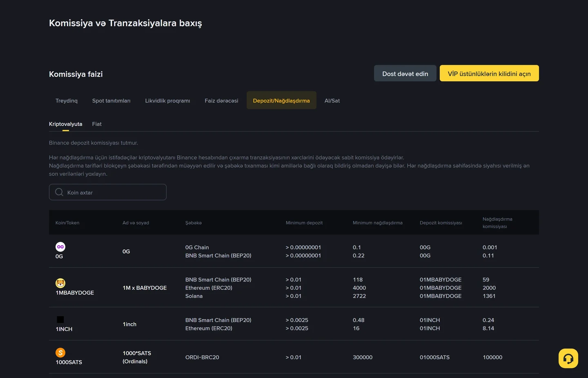Click the Komissiya faizi heading
Viewport: 588px width, 378px height.
click(x=76, y=74)
